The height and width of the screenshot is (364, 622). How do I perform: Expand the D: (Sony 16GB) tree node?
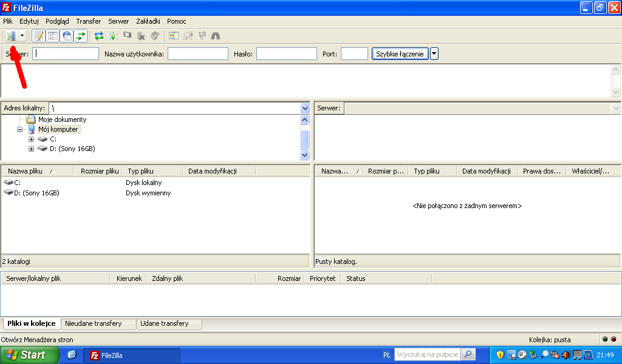[x=32, y=149]
